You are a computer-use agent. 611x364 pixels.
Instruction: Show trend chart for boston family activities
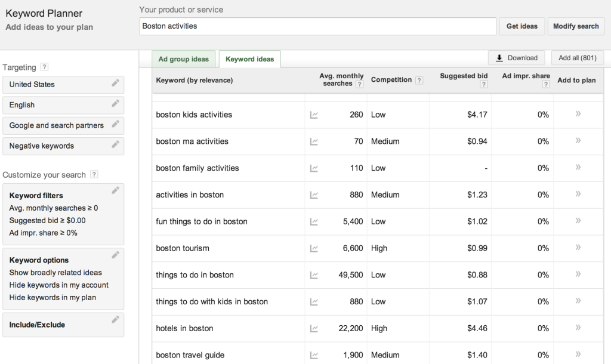coord(314,168)
